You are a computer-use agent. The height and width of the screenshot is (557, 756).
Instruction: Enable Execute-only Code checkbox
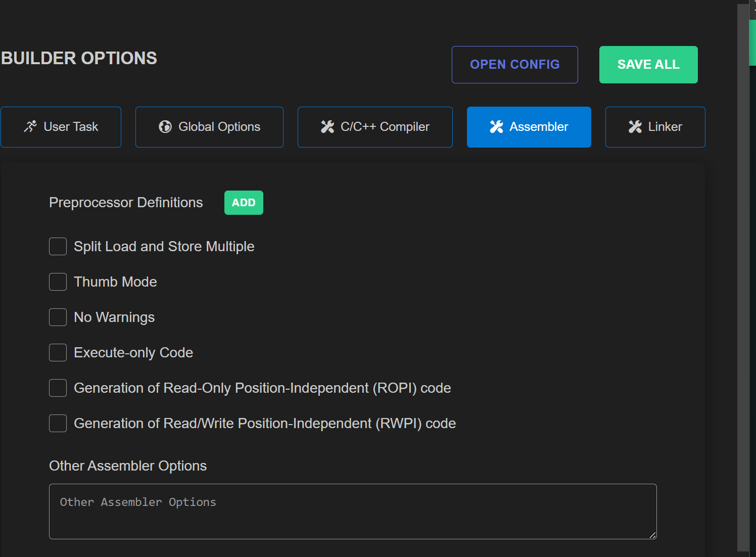click(58, 353)
